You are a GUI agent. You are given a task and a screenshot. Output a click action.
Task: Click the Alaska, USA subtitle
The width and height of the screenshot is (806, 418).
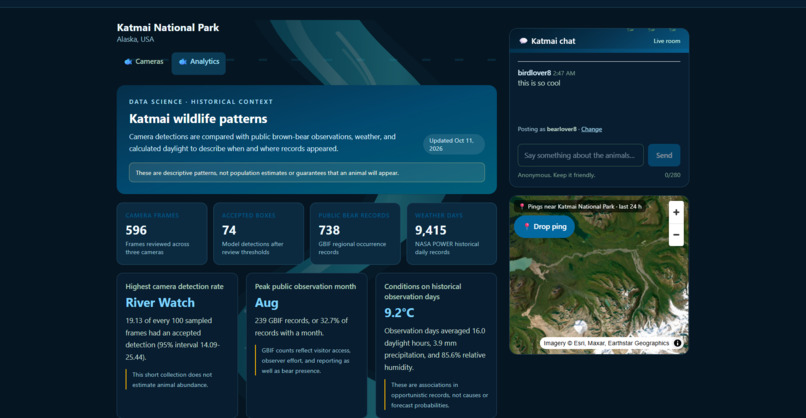click(135, 40)
